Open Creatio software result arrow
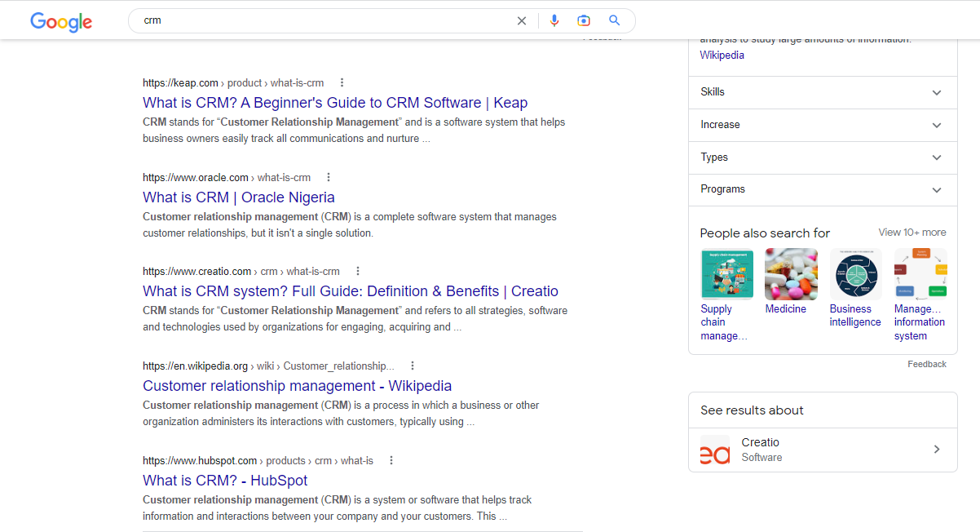 pos(937,449)
